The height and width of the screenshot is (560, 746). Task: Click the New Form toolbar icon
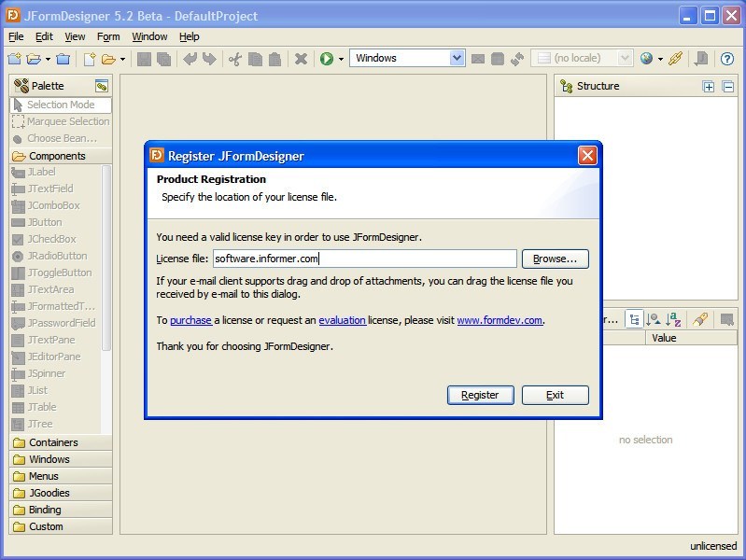pyautogui.click(x=90, y=59)
